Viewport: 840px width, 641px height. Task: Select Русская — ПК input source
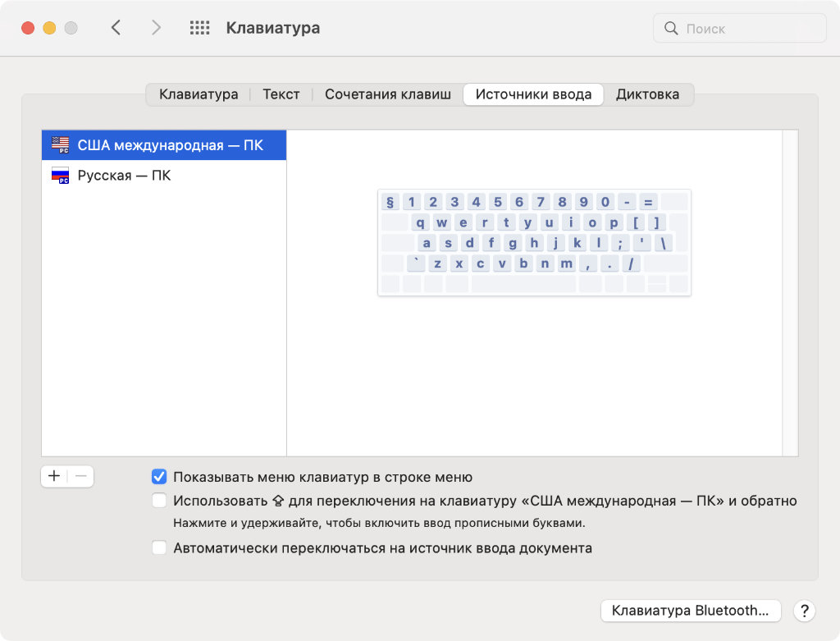click(124, 176)
